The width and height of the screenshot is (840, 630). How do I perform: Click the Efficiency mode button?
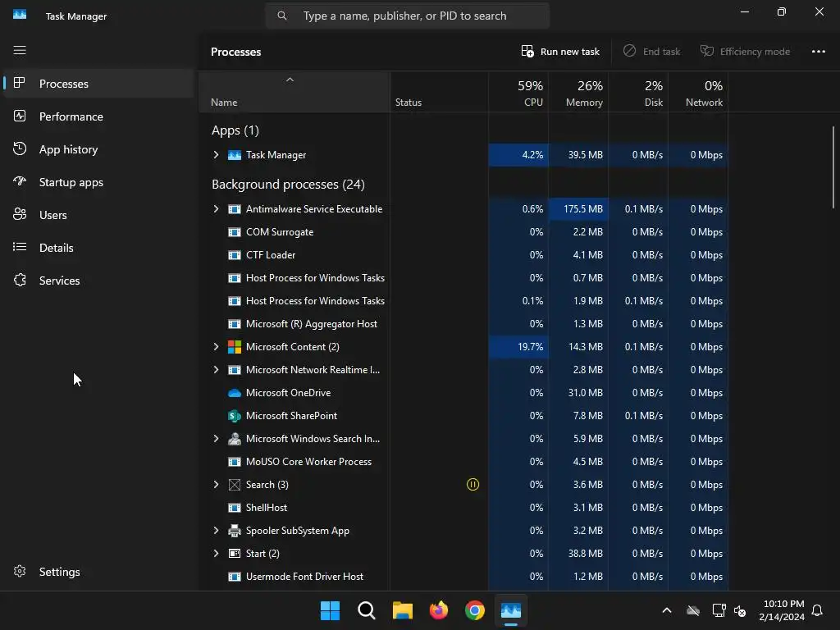745,52
